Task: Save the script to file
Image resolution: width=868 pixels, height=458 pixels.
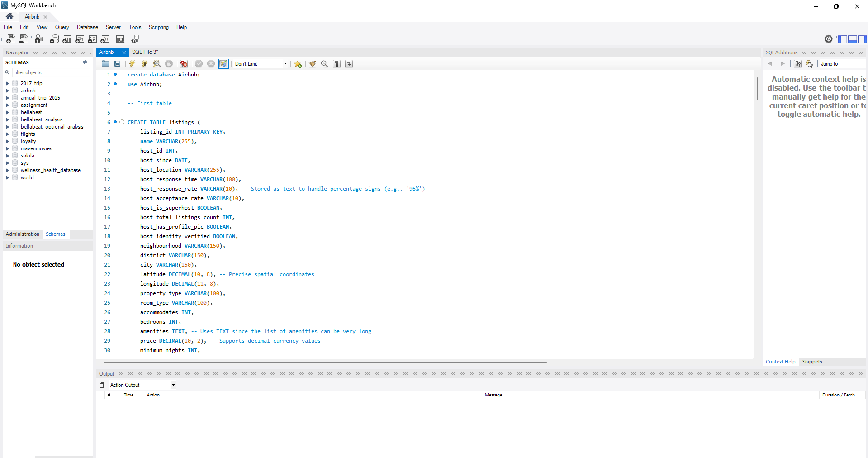Action: point(118,64)
